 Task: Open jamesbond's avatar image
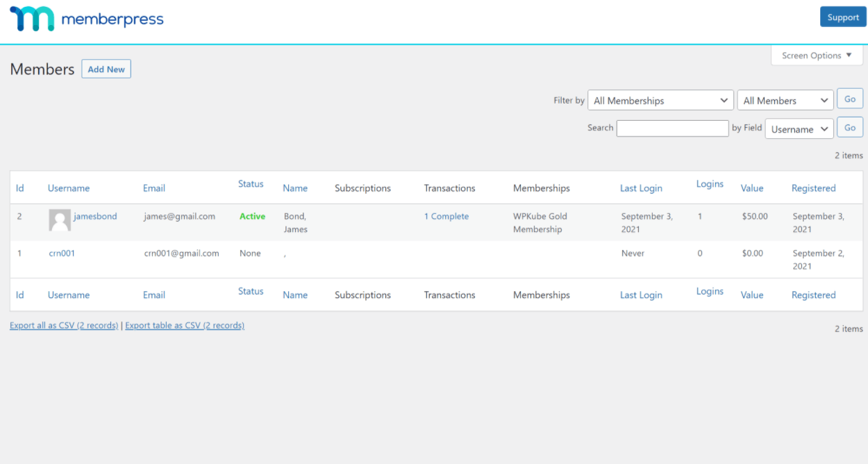pyautogui.click(x=60, y=220)
